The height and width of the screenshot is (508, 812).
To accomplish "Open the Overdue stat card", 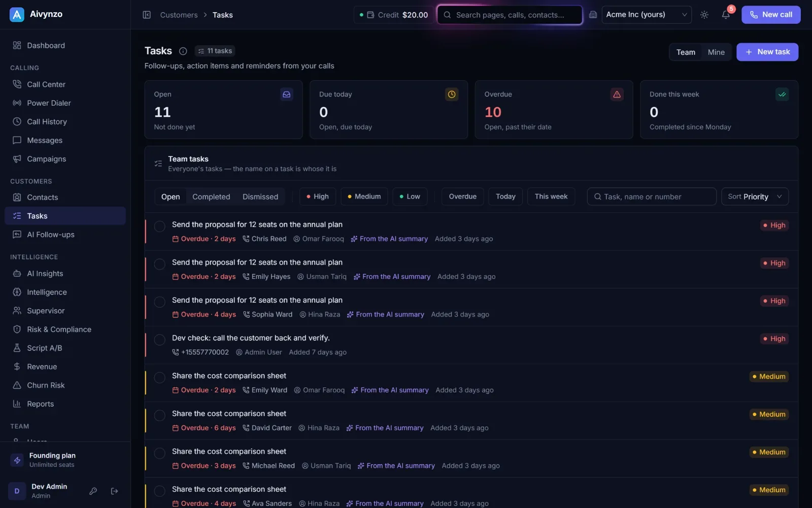I will [554, 110].
